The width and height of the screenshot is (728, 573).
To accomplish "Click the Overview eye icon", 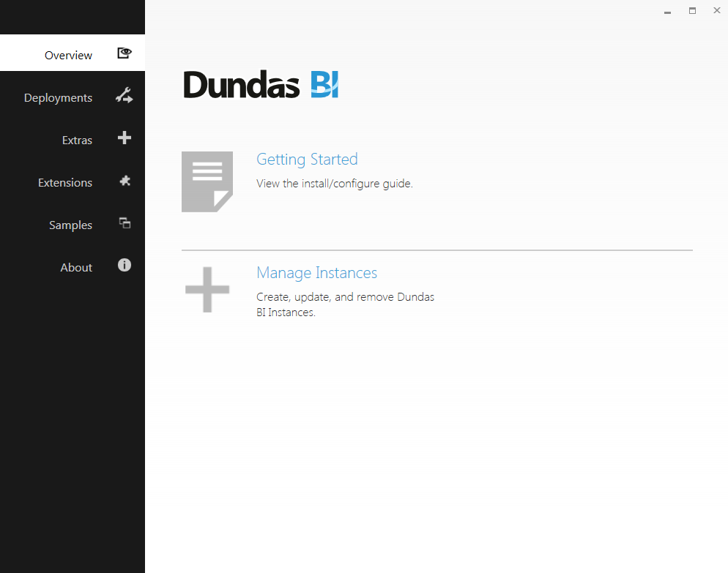I will click(125, 53).
